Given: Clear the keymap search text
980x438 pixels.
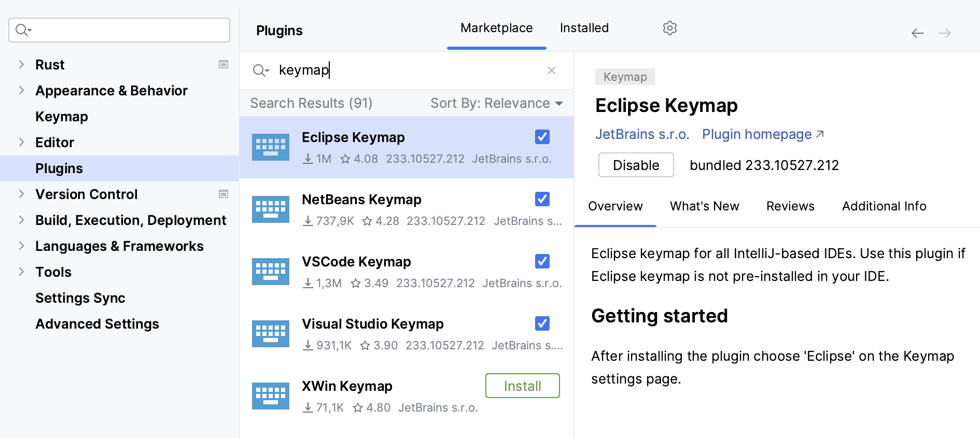Looking at the screenshot, I should pos(551,70).
